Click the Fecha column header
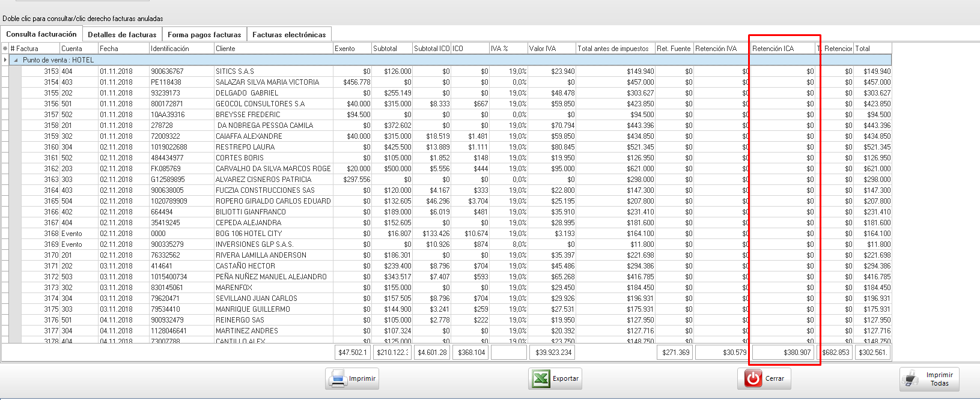 [123, 49]
